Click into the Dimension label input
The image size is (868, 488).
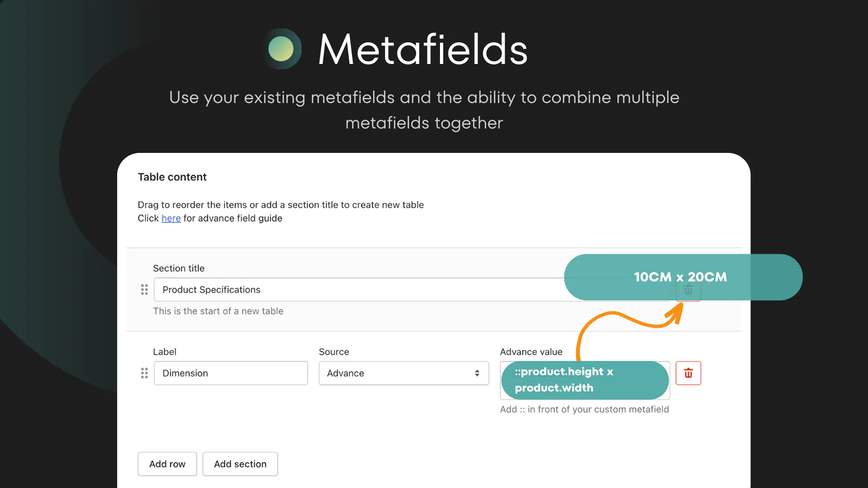tap(231, 373)
